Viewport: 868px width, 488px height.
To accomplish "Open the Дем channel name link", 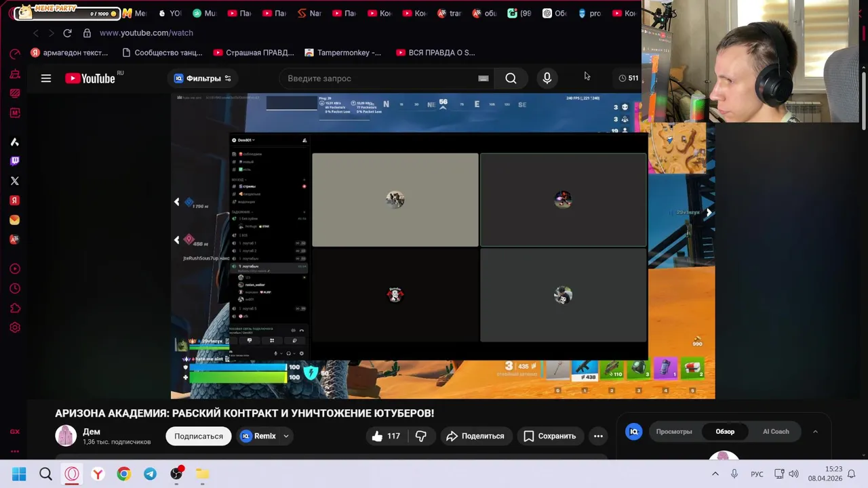I will 92,432.
